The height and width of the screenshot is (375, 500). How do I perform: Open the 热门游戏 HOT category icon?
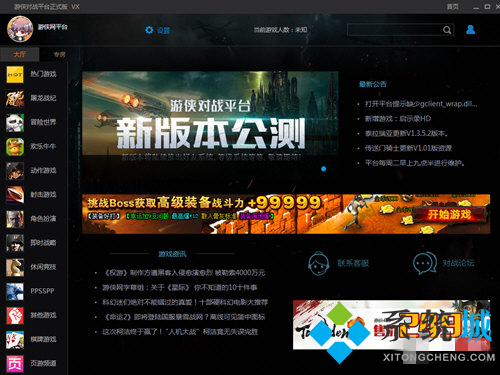coord(15,74)
